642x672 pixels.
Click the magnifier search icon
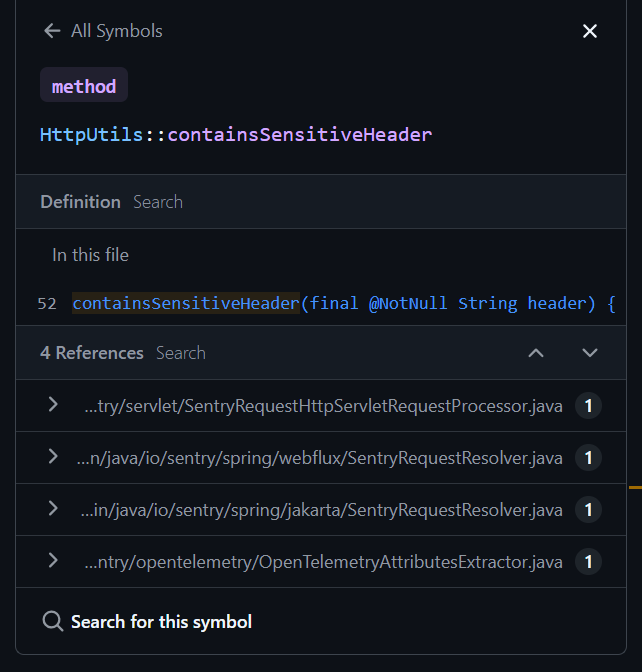coord(53,621)
